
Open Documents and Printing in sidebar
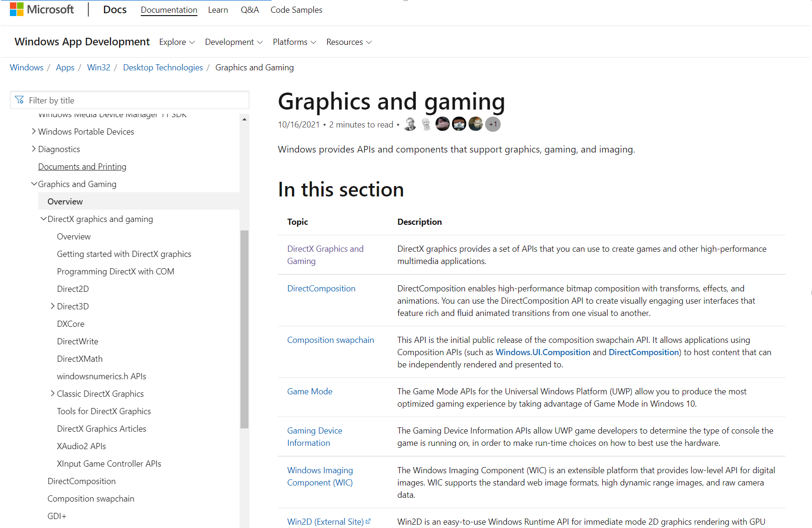click(82, 166)
